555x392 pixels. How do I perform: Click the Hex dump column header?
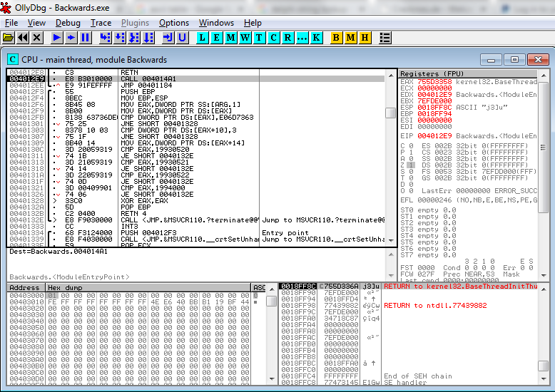(148, 288)
